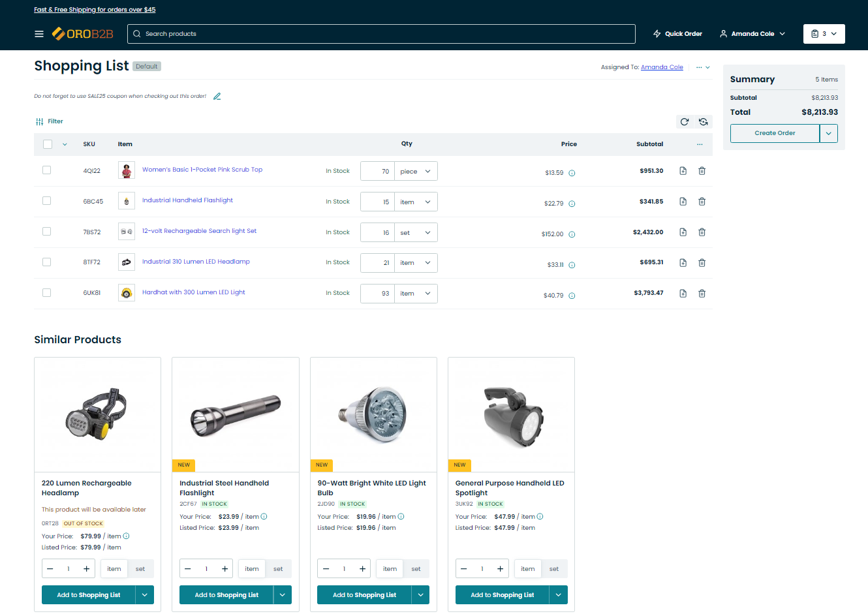
Task: Check the box for SKU 4QI22
Action: (x=46, y=170)
